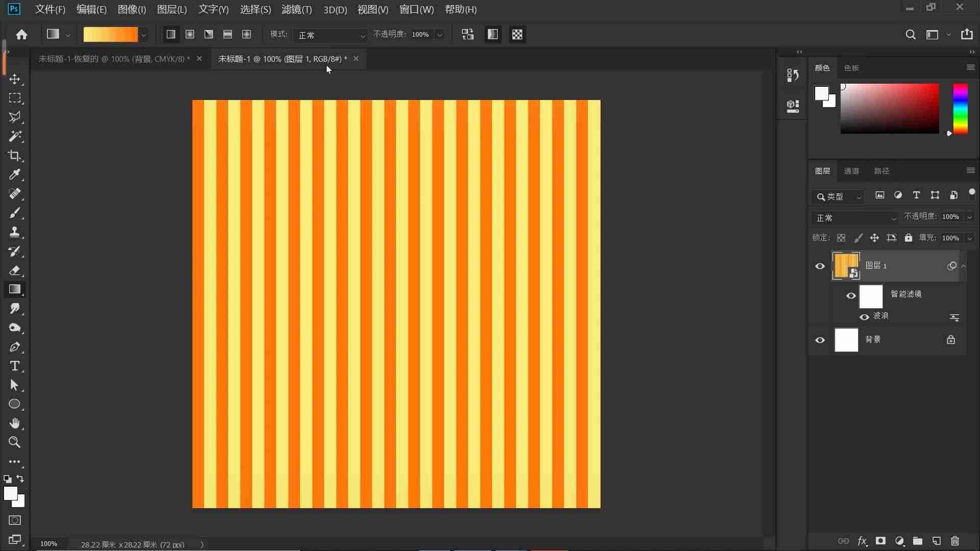Select the Polygonal Lasso tool
The image size is (980, 551).
pos(15,117)
